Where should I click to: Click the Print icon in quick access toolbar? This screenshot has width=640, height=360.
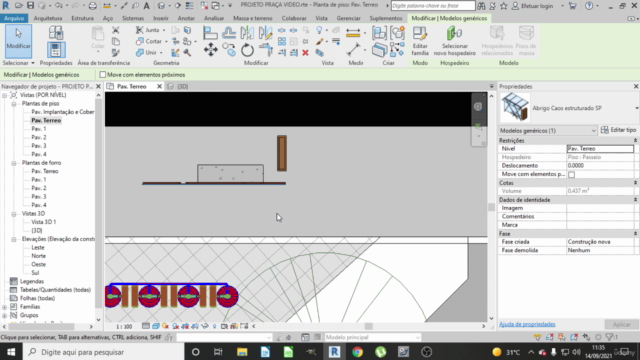tap(93, 6)
